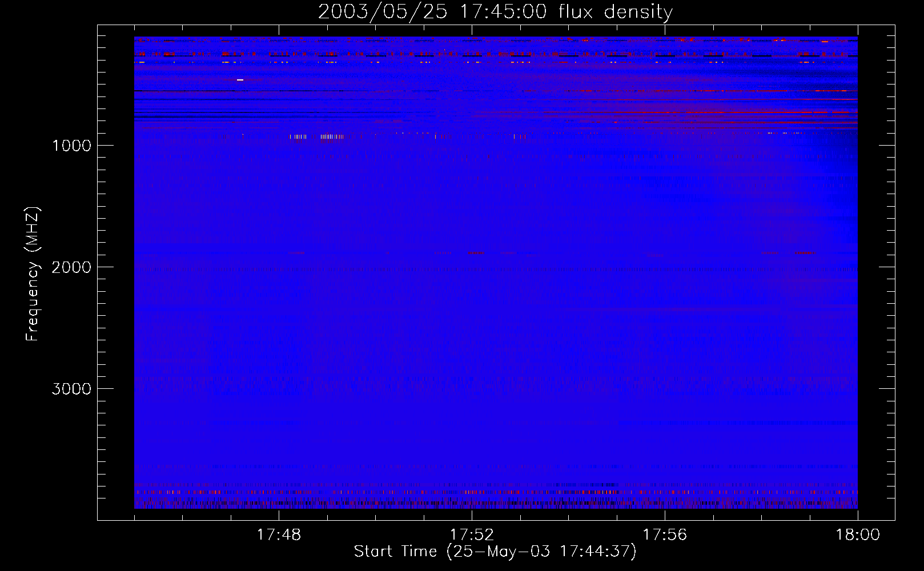Screen dimensions: 924x571
Task: Click the 'Start Time (25-May-03 17:44:37)' axis label
Action: (x=495, y=552)
